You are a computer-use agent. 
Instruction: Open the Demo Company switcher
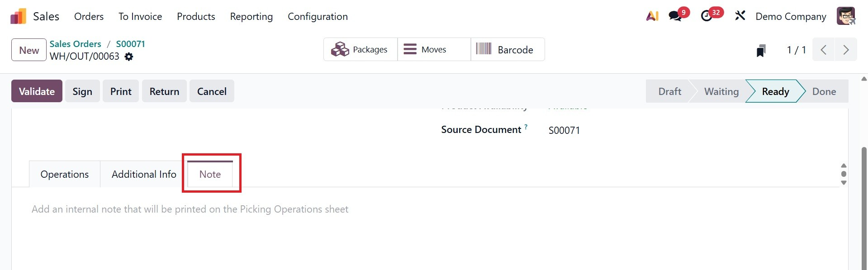[791, 17]
